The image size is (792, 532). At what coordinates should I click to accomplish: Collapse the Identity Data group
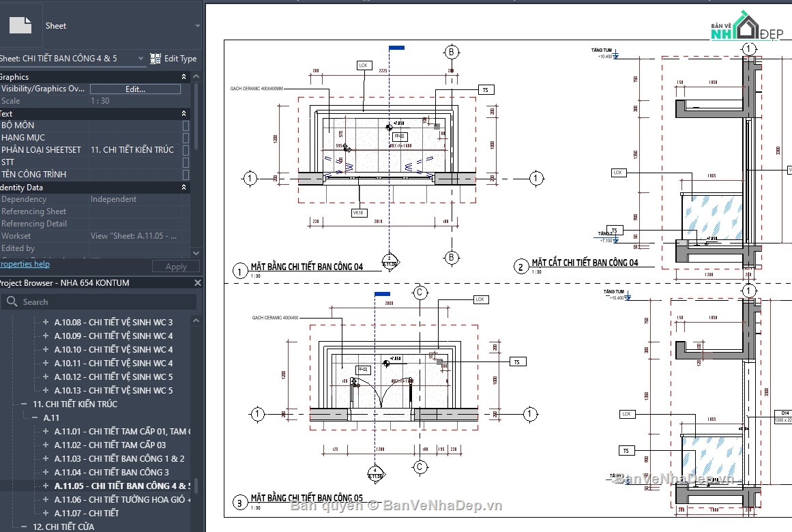pyautogui.click(x=184, y=188)
